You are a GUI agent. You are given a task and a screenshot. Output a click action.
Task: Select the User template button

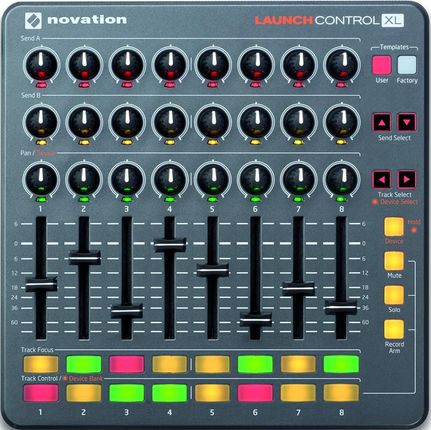(x=382, y=65)
